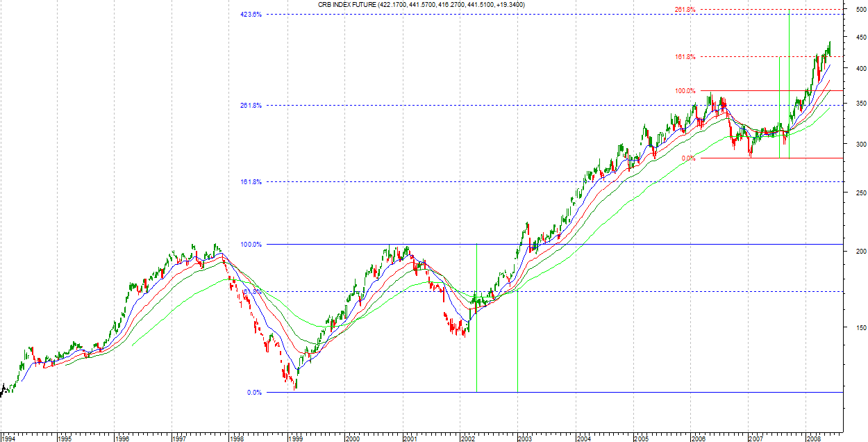Click the 1995 year label on time axis
This screenshot has height=442, width=868.
pos(65,439)
